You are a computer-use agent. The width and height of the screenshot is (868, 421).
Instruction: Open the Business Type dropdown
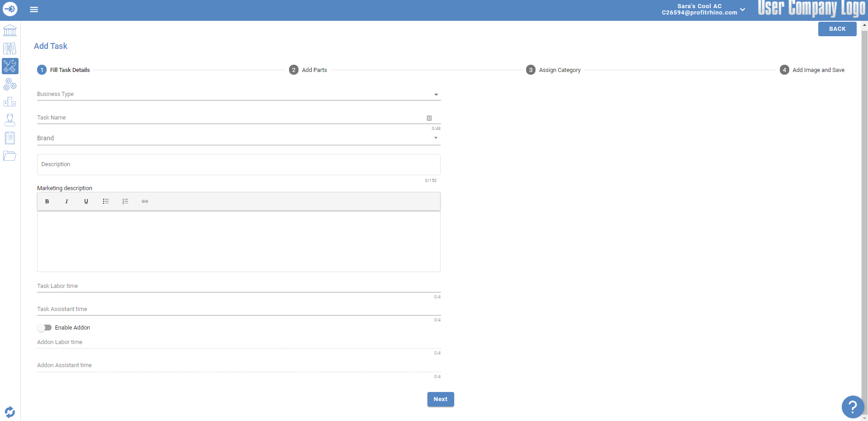click(436, 94)
